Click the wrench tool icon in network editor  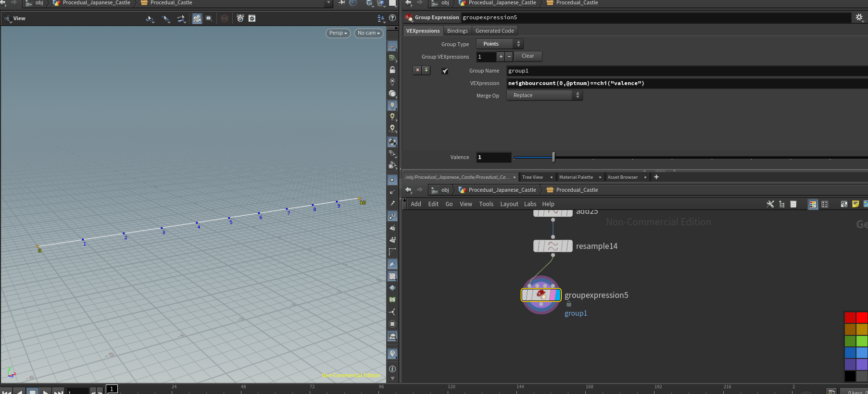click(x=770, y=204)
